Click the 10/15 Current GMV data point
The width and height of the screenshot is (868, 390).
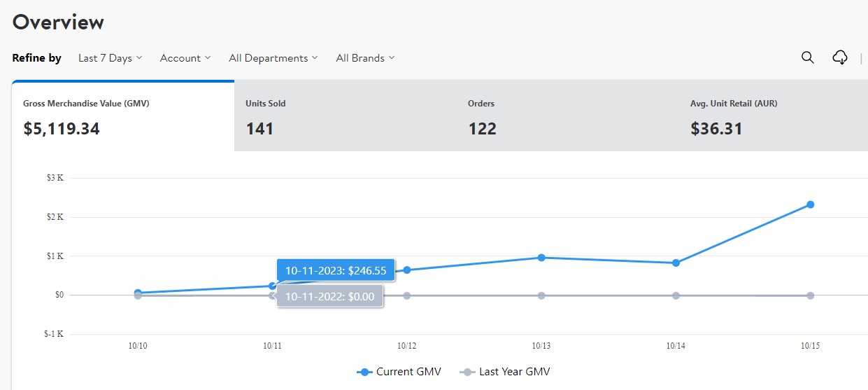point(810,204)
